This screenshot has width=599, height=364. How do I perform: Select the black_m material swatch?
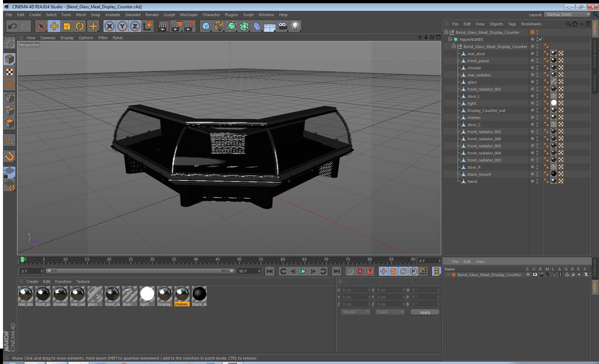tap(199, 294)
